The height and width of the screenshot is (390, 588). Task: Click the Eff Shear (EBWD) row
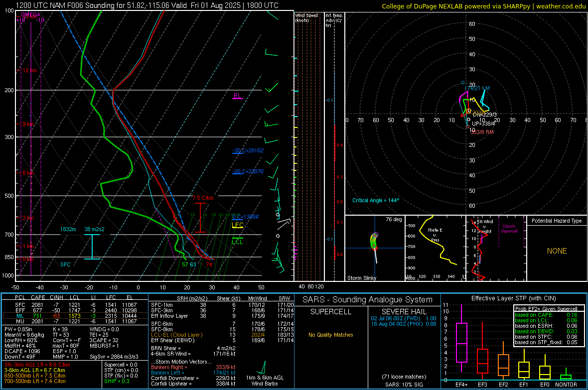[x=222, y=340]
